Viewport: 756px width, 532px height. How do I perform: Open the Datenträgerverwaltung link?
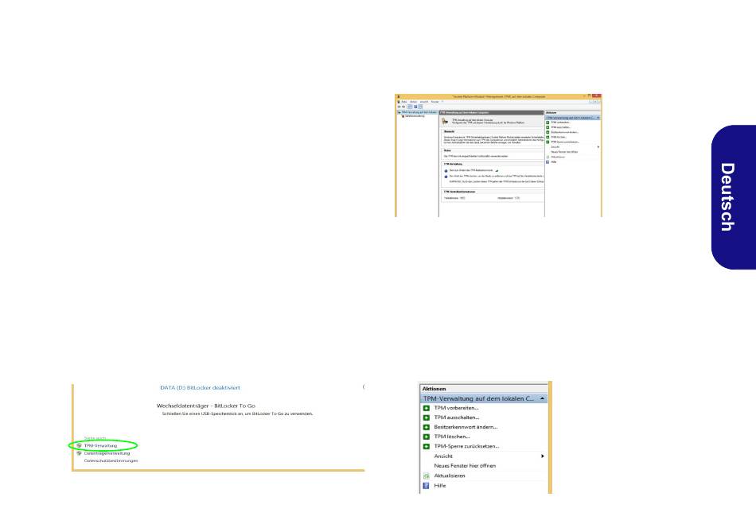107,453
